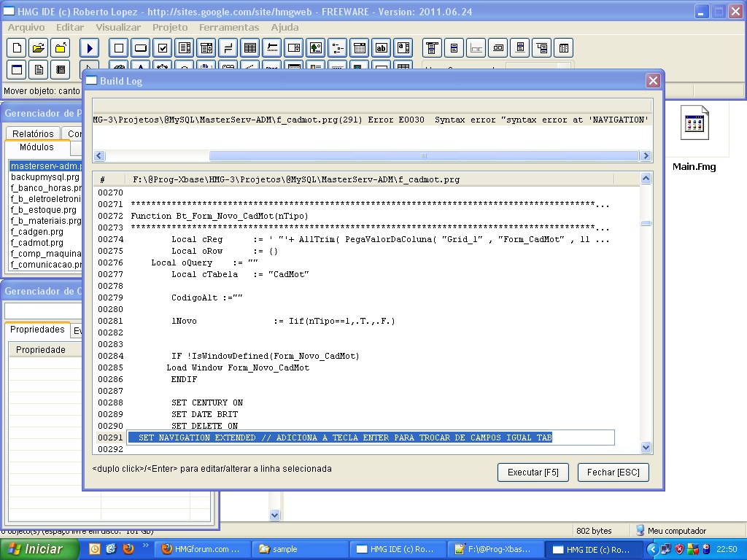Screen dimensions: 747x560
Task: Click the error log horizontal scrollbar thumb
Action: point(423,156)
